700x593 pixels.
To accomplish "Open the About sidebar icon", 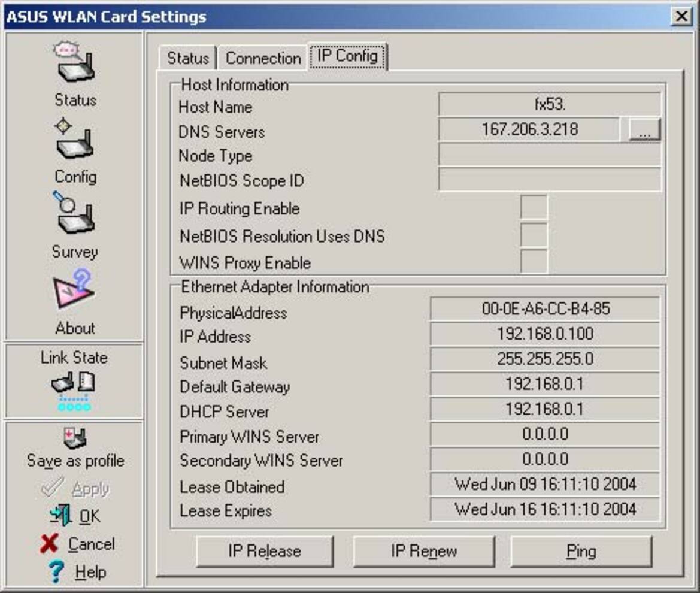I will tap(74, 289).
